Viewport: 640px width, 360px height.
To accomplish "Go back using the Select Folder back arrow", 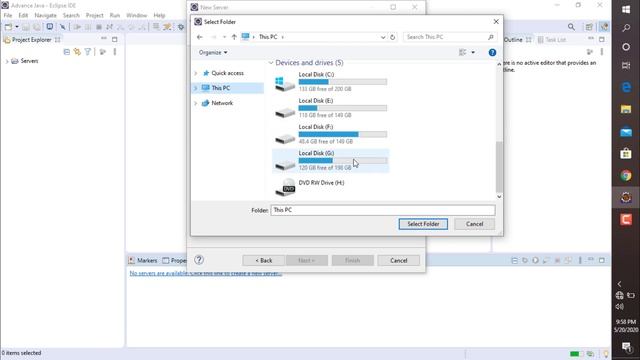I will (x=200, y=37).
